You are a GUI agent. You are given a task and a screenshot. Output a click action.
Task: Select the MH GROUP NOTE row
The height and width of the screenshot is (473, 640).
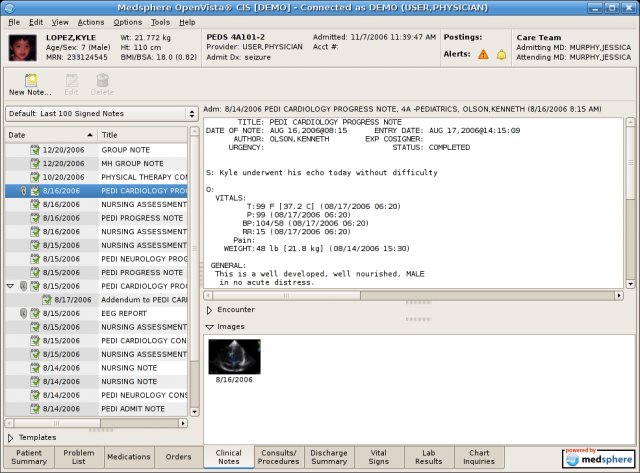coord(96,163)
